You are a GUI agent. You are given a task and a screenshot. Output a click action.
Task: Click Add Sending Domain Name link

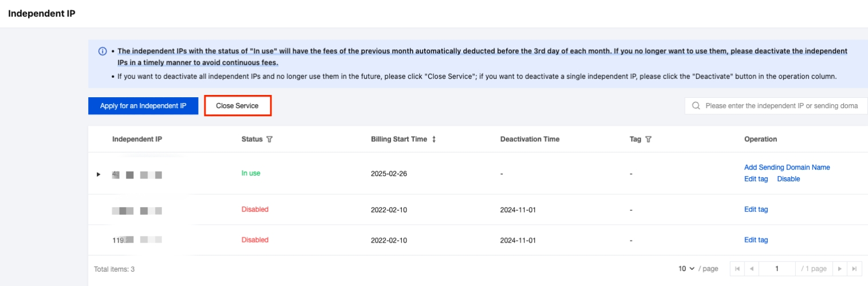[787, 168]
